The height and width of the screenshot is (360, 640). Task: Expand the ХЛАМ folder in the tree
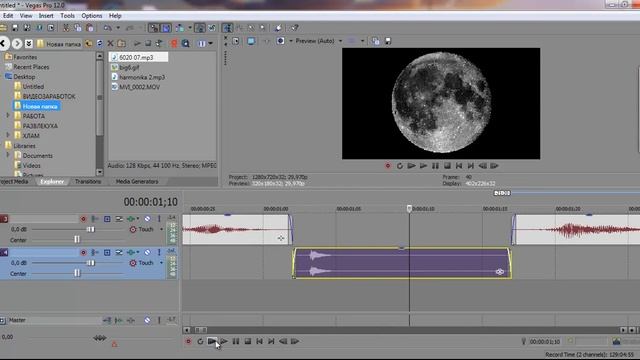[x=8, y=135]
